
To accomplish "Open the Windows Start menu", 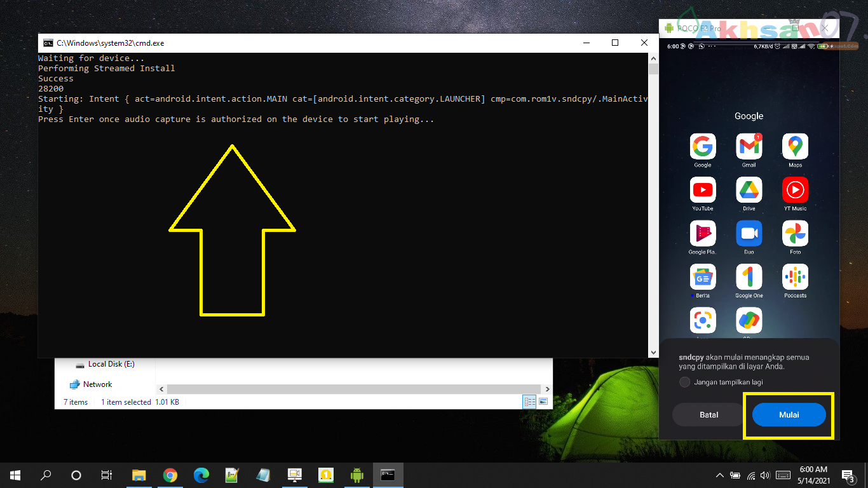I will (x=15, y=475).
